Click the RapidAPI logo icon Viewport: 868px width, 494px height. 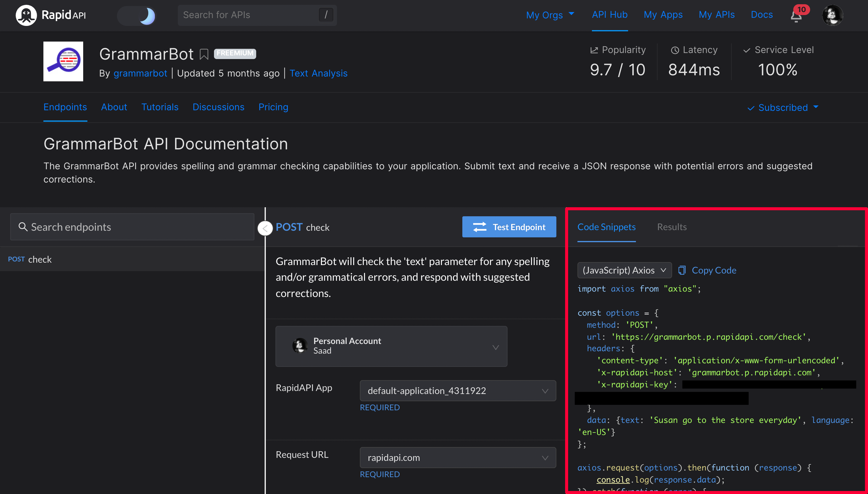click(26, 15)
